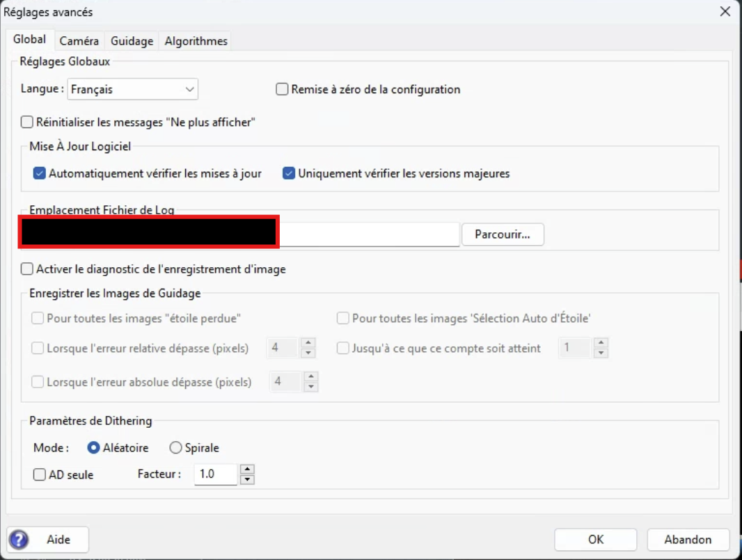Cancel with the Abandon button
This screenshot has width=742, height=560.
688,540
